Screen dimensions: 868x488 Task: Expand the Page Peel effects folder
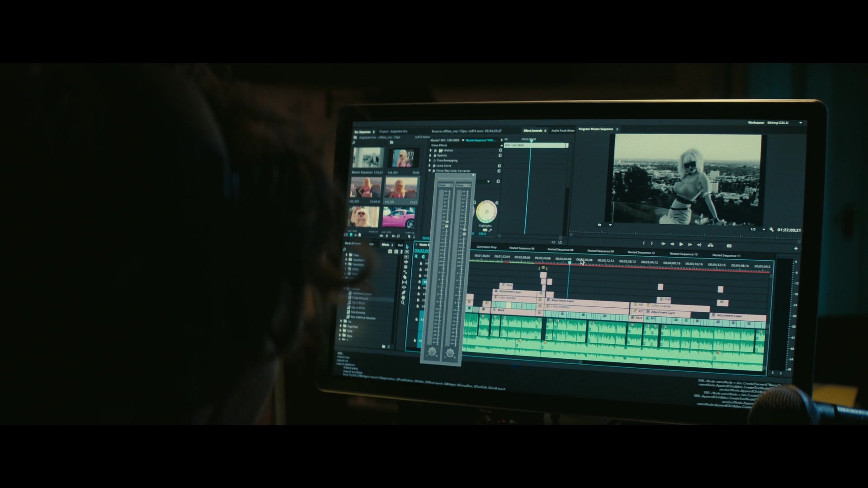point(340,326)
